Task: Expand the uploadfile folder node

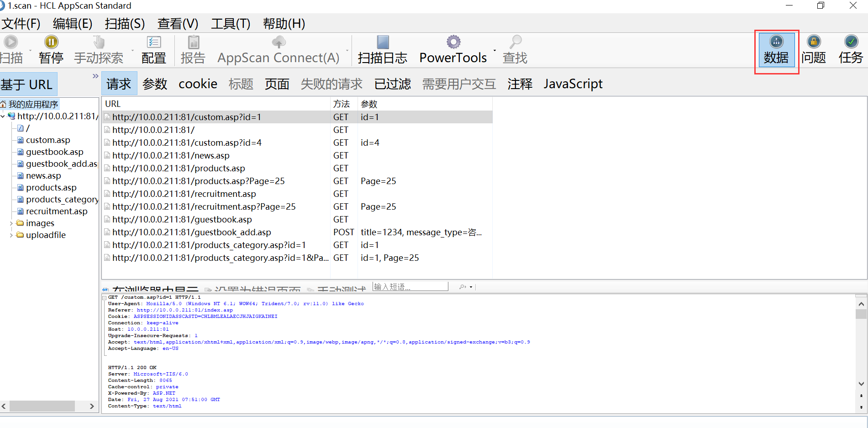Action: (11, 235)
